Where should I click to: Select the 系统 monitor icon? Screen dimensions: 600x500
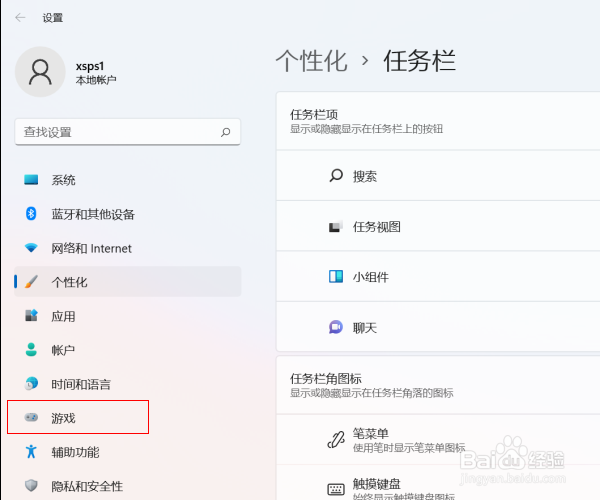(31, 180)
